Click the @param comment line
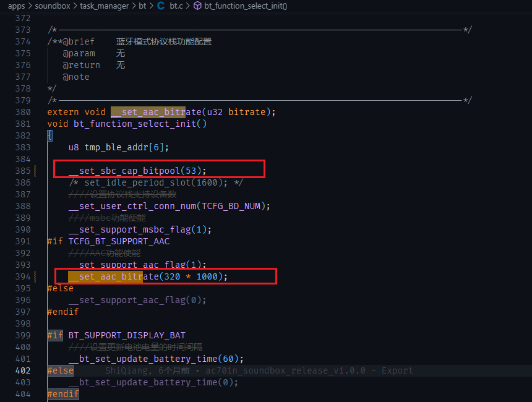The image size is (532, 402). coord(94,53)
